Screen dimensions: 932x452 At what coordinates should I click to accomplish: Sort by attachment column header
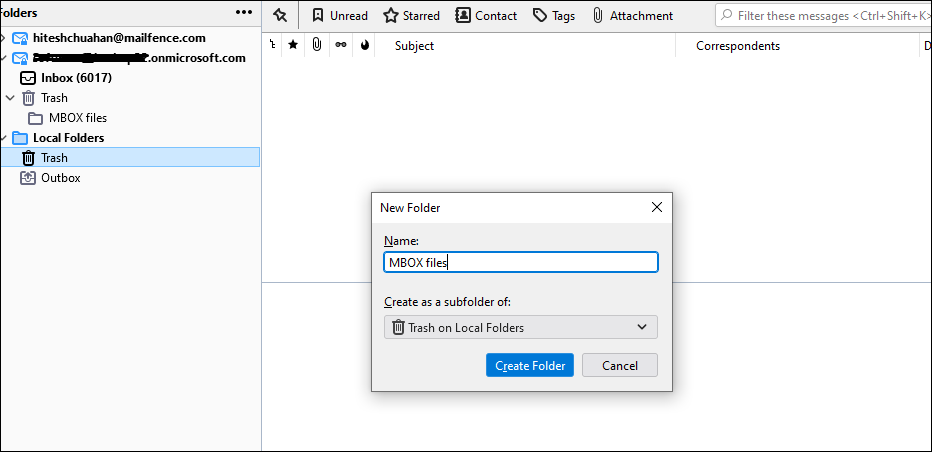[317, 45]
